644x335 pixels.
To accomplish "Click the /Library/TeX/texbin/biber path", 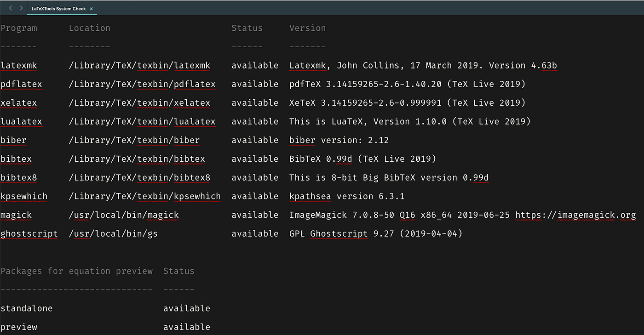I will [135, 140].
